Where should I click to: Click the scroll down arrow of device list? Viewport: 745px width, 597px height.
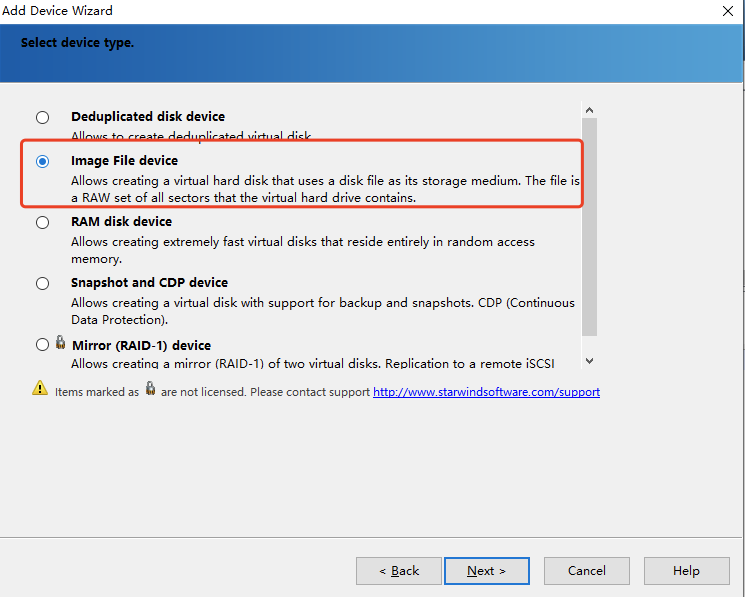590,361
